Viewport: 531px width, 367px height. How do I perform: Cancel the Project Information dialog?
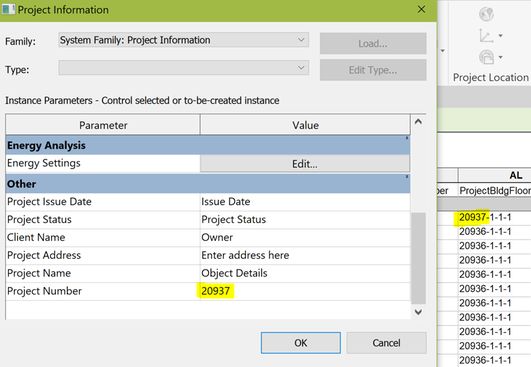point(386,343)
